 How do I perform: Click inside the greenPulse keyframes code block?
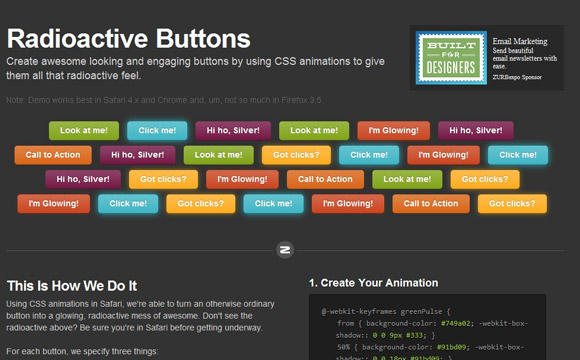tap(427, 327)
